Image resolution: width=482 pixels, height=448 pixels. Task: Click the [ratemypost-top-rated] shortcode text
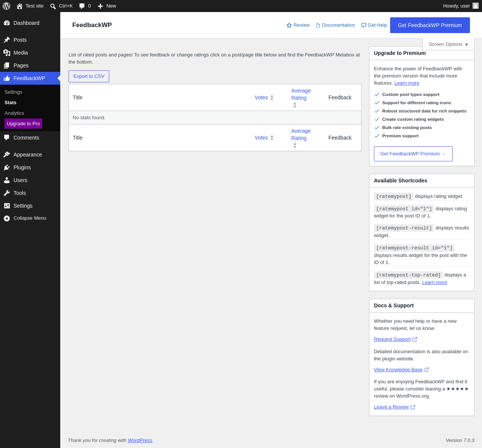coord(409,275)
